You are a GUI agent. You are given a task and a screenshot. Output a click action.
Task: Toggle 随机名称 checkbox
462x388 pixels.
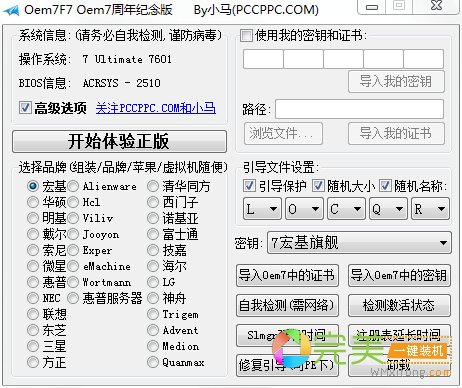pyautogui.click(x=385, y=186)
